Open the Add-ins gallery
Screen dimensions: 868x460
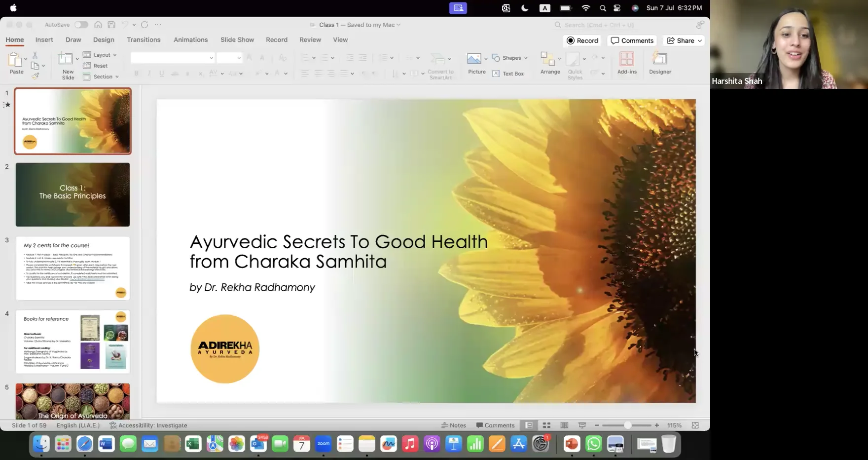[x=626, y=63]
